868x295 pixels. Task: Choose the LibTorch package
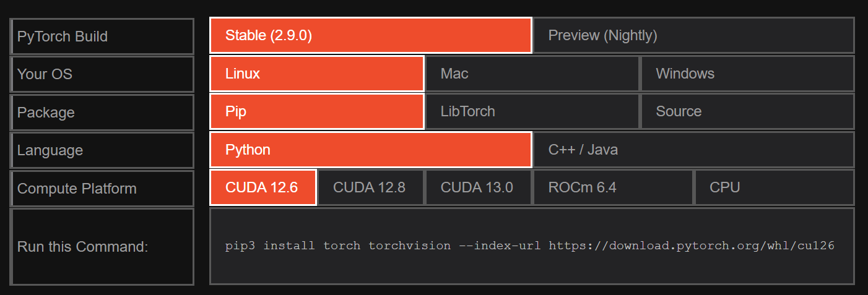click(532, 111)
